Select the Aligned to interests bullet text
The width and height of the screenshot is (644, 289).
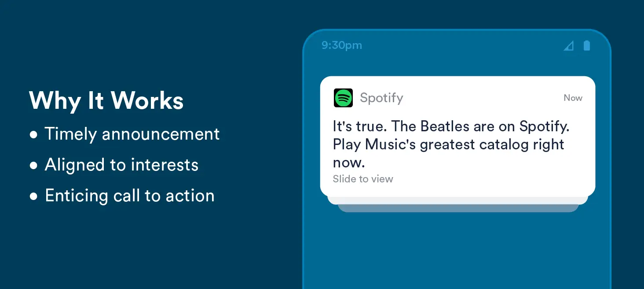click(x=121, y=165)
